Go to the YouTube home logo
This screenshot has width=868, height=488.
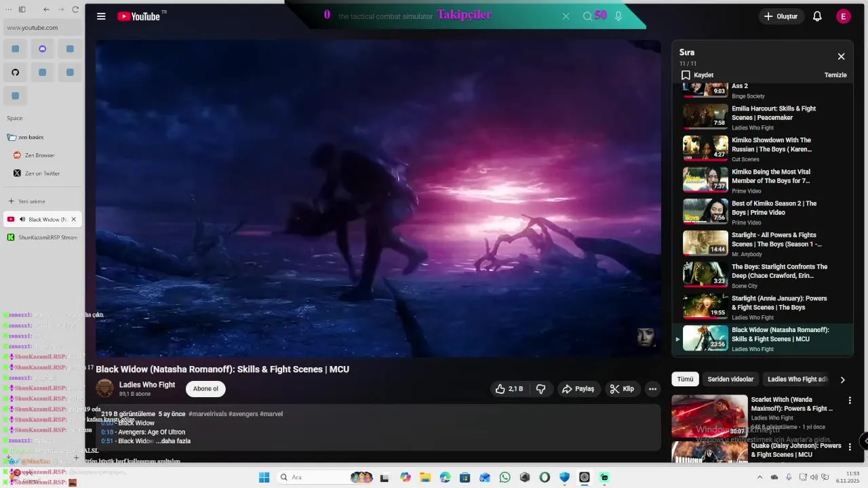coord(139,16)
